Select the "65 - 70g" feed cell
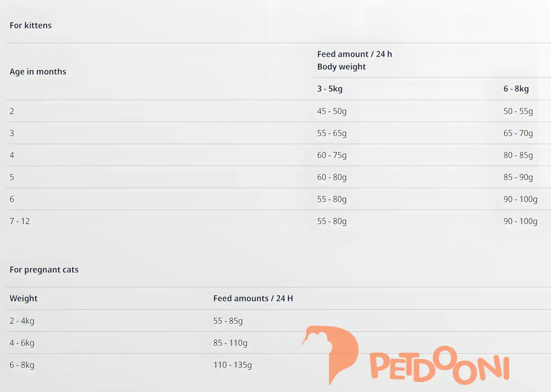The height and width of the screenshot is (392, 551). click(518, 133)
